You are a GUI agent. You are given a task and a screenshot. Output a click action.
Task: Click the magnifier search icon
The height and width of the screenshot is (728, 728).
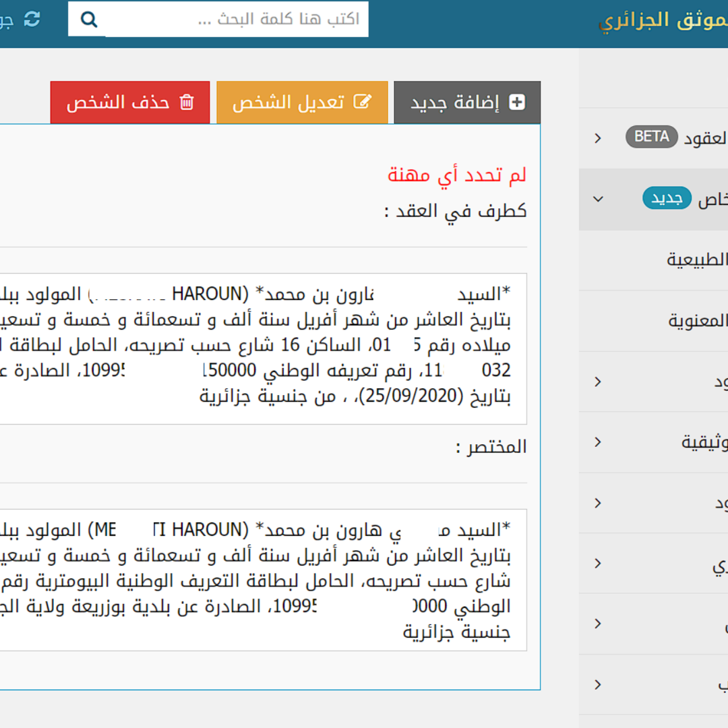point(89,19)
